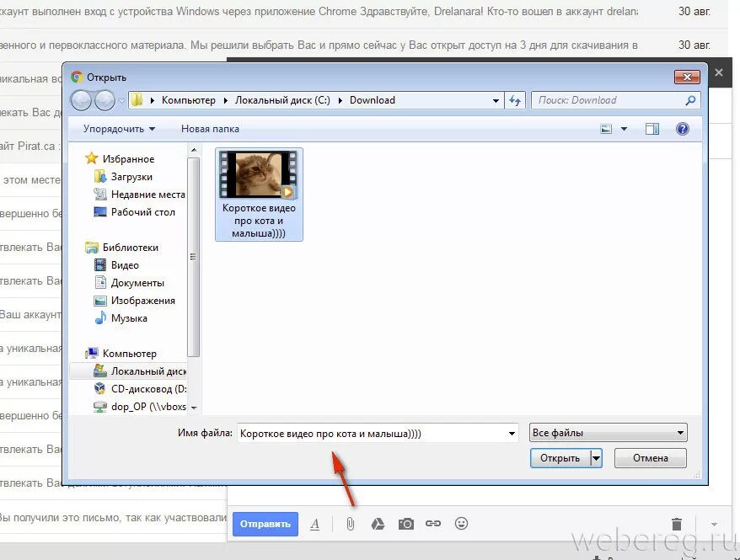
Task: Expand the file name history dropdown
Action: tap(512, 433)
